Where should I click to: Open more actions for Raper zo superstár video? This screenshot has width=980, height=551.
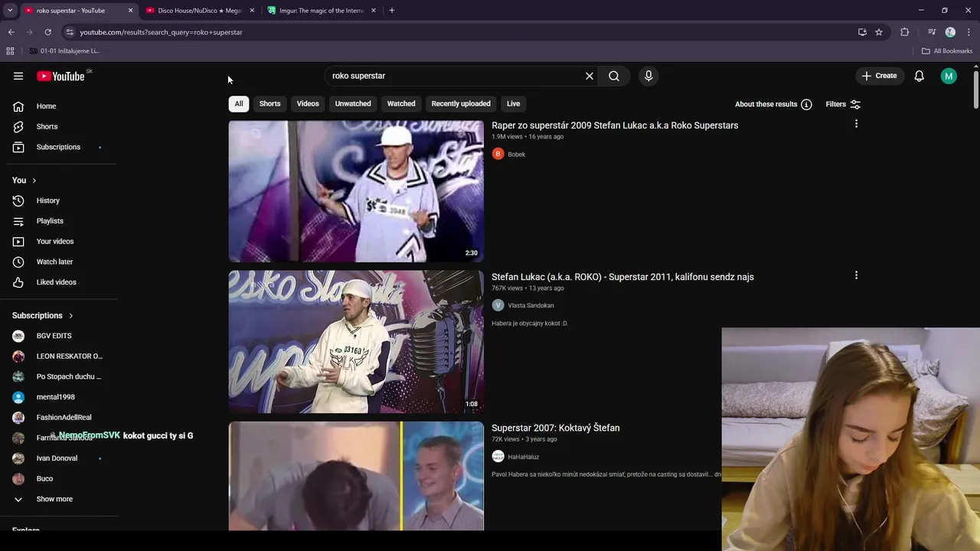point(856,124)
